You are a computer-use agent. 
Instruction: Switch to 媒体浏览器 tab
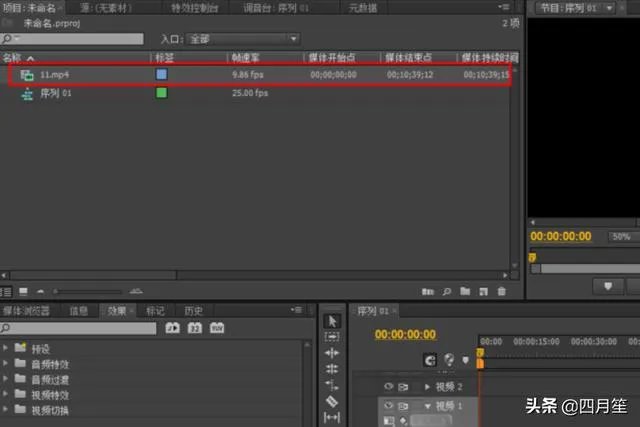coord(26,311)
